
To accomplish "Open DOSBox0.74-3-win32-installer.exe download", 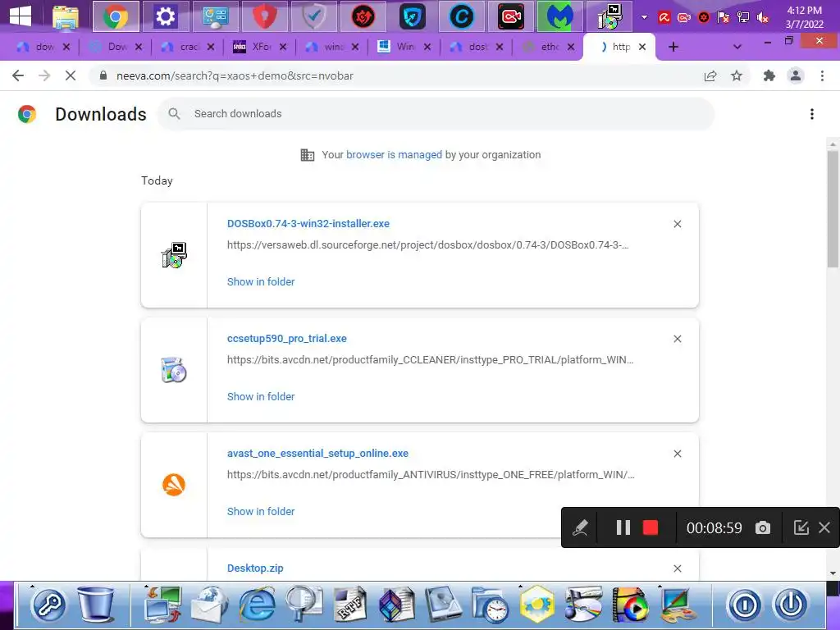I will tap(308, 223).
